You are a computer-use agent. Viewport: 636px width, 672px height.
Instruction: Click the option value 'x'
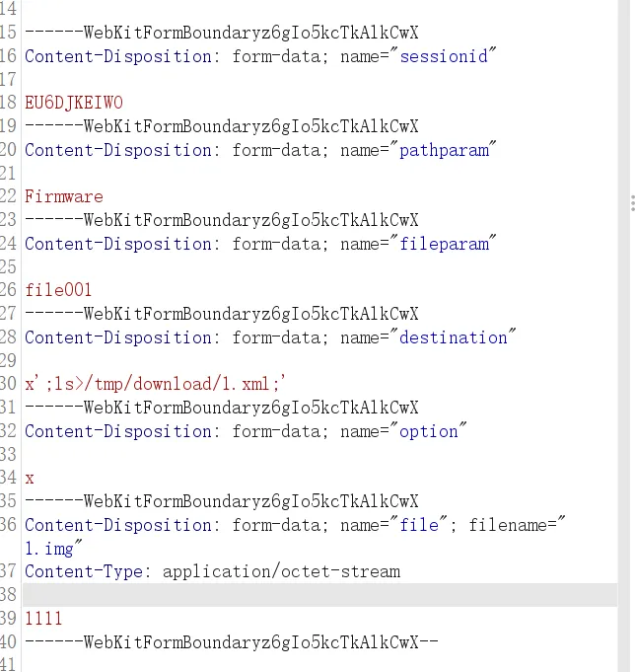[30, 478]
